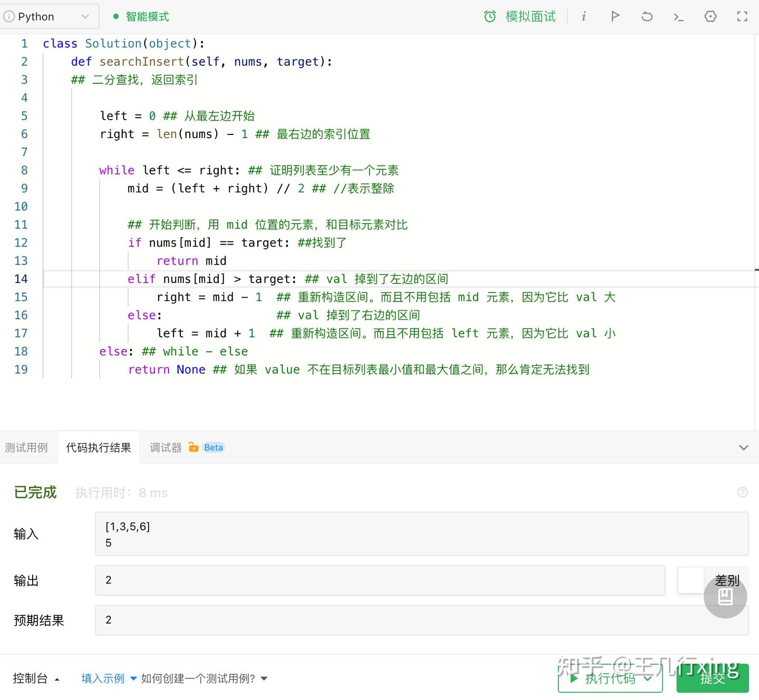759x700 pixels.
Task: Click the help question mark beside 已完成
Action: click(743, 492)
